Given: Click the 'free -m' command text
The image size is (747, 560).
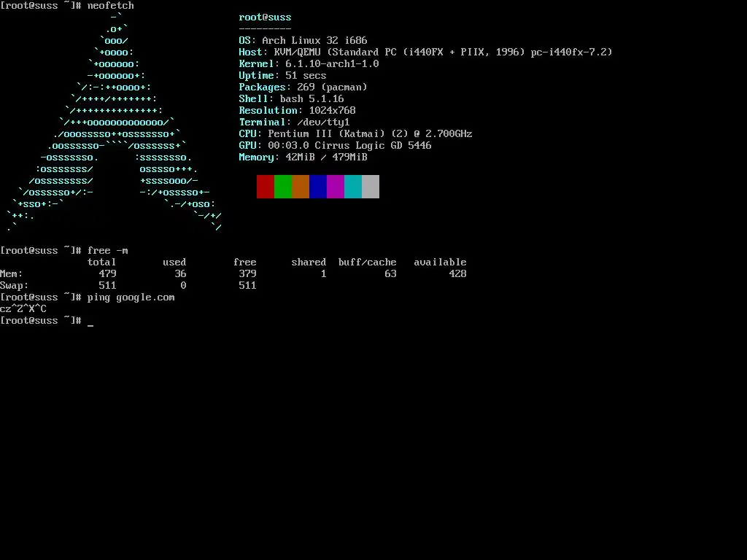Looking at the screenshot, I should click(x=108, y=251).
